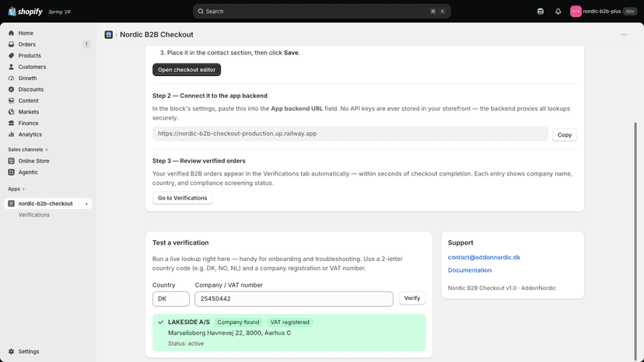The width and height of the screenshot is (644, 362).
Task: Click the Open checkout editor button
Action: [187, 70]
